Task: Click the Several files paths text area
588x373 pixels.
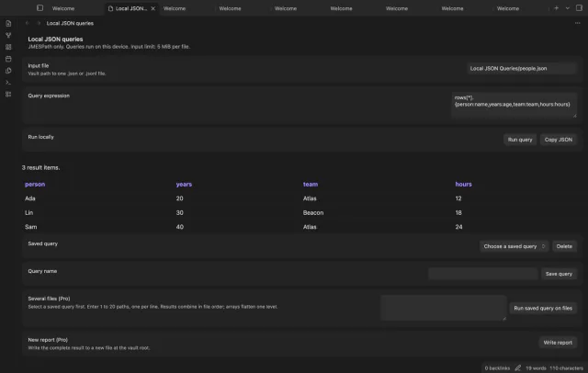Action: 443,308
